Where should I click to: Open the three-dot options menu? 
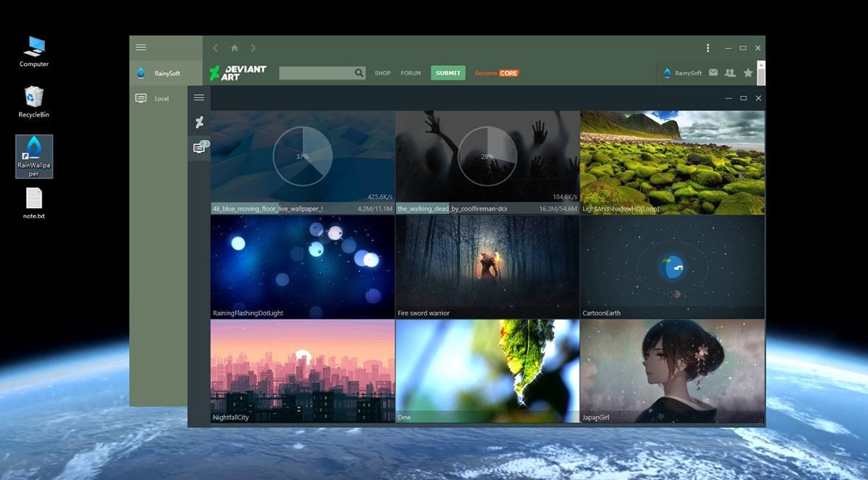[707, 48]
